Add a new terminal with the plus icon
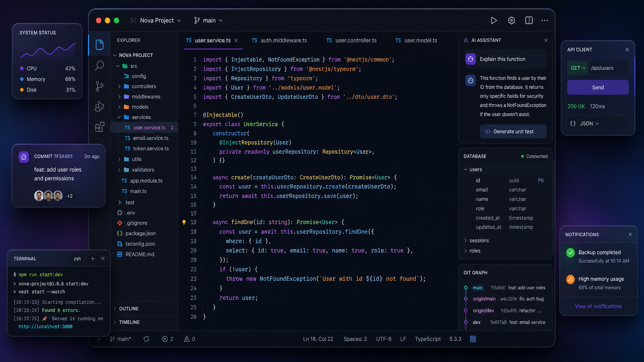644x362 pixels. [92, 259]
